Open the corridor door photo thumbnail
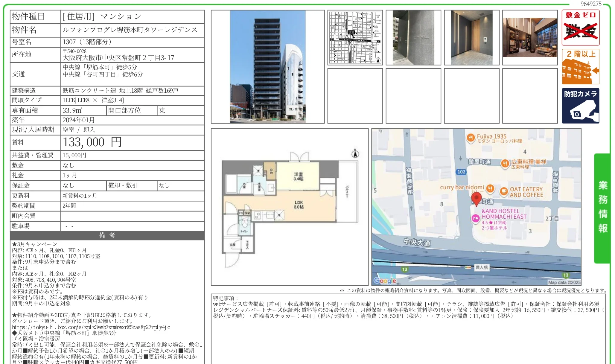Image resolution: width=615 pixels, height=364 pixels. 472,37
